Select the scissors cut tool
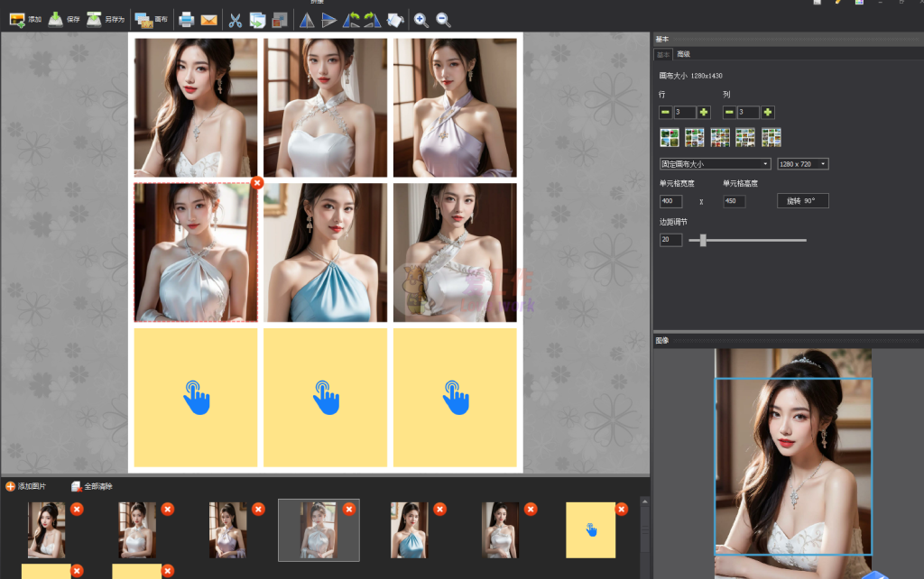The width and height of the screenshot is (924, 579). coord(236,19)
